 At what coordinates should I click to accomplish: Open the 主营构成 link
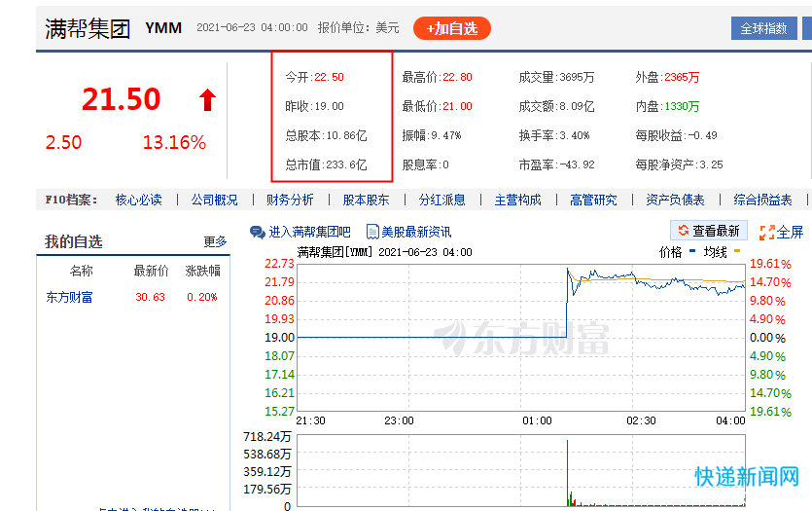pyautogui.click(x=517, y=201)
